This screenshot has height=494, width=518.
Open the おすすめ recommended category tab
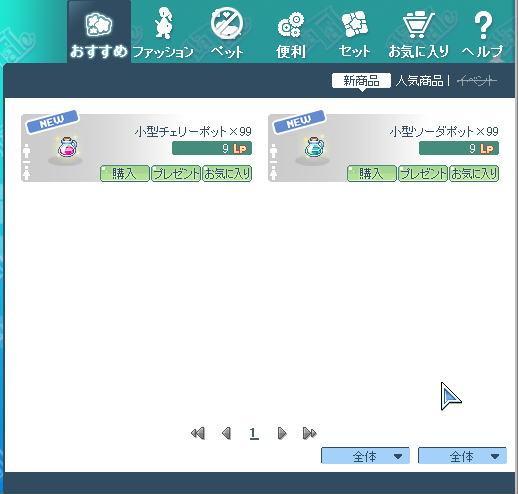[99, 33]
